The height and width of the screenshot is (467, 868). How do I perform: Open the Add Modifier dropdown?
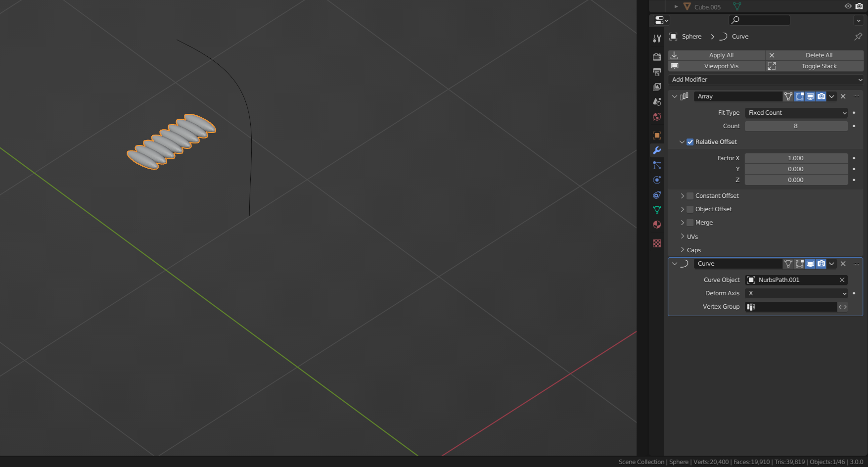(766, 79)
